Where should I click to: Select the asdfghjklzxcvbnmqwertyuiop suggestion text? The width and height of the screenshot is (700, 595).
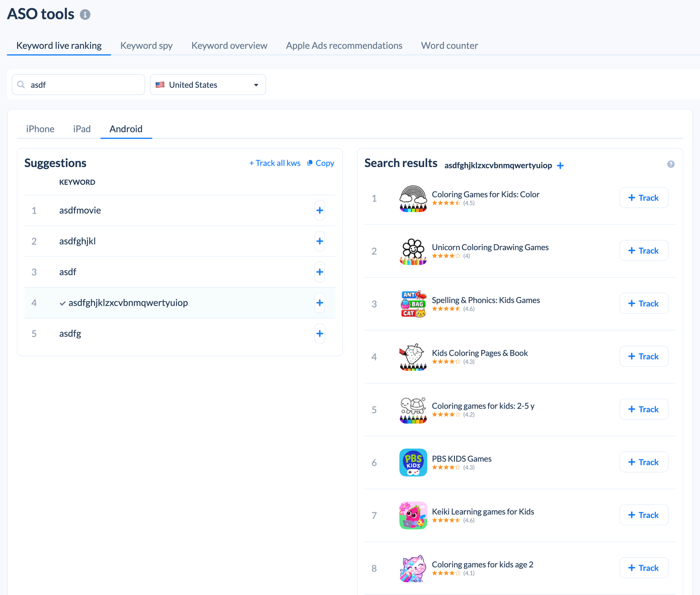click(x=128, y=303)
